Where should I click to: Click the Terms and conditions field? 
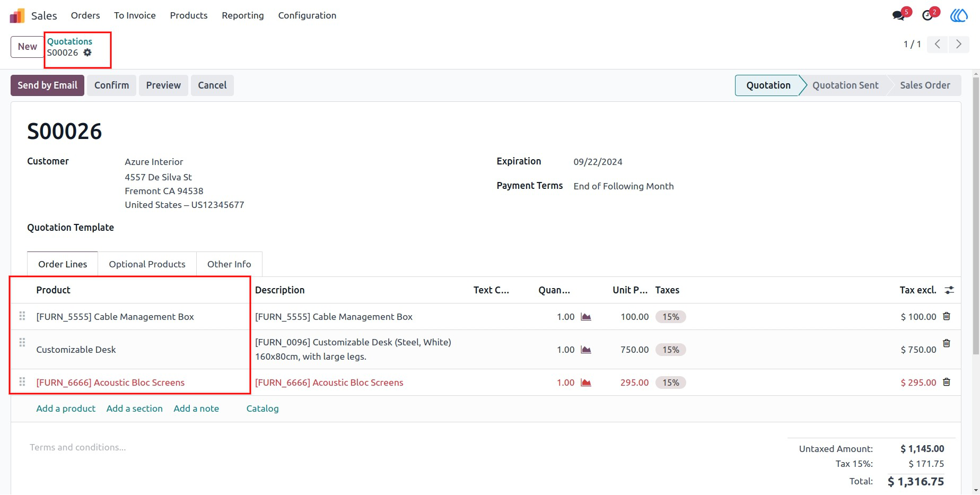coord(78,447)
